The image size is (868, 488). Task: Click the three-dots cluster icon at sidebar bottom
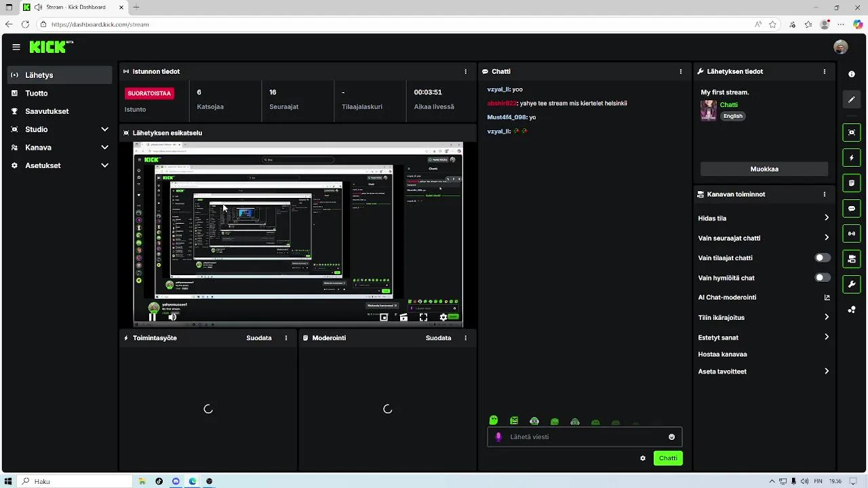point(852,310)
